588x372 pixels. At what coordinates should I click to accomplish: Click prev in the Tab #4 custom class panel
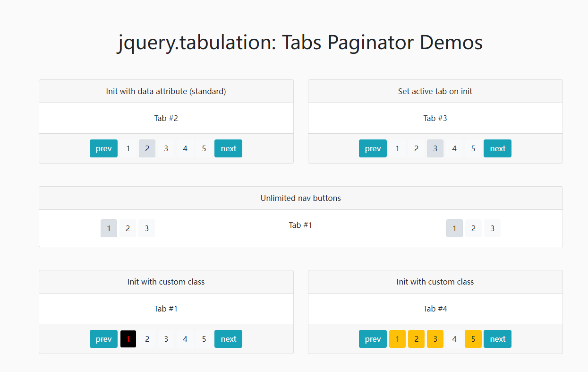373,339
